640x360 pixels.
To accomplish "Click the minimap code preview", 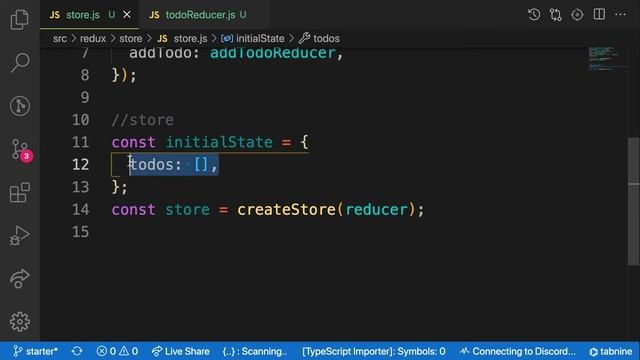I will pos(607,59).
